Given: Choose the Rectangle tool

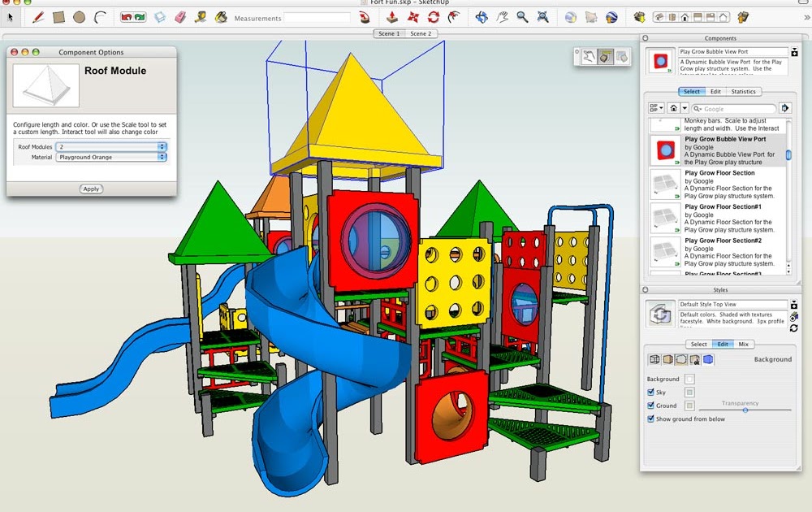Looking at the screenshot, I should (x=58, y=18).
